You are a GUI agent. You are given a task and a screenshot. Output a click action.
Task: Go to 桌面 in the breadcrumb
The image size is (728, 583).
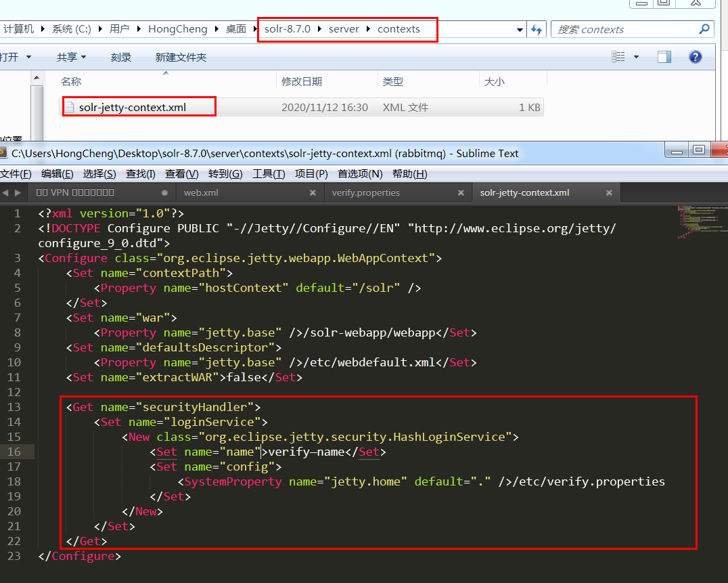point(236,29)
